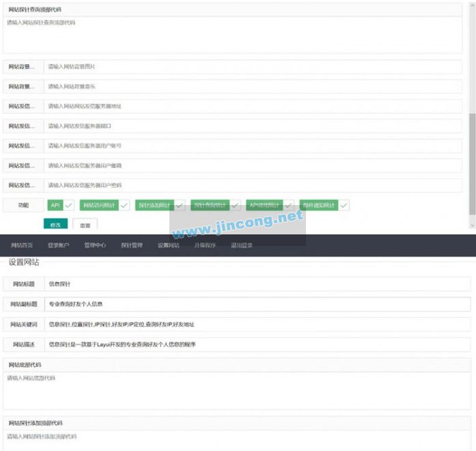Focus the 网站探针查询顶部代码 text area
476x451 pixels.
pos(232,35)
